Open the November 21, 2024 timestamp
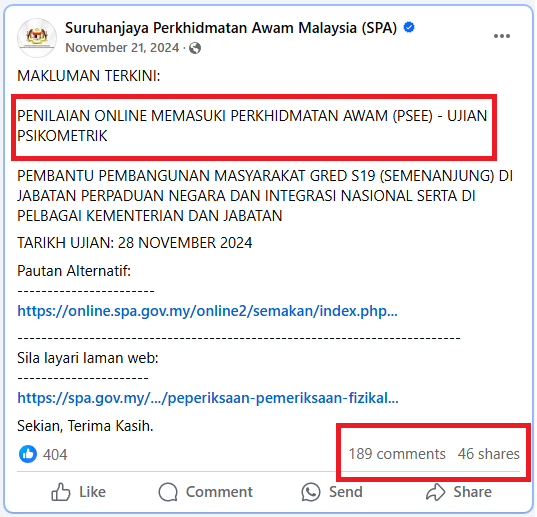The height and width of the screenshot is (517, 537). click(x=122, y=48)
